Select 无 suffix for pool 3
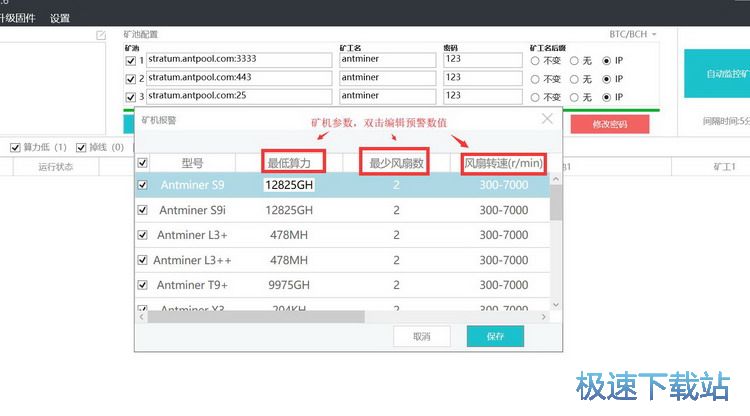 574,97
